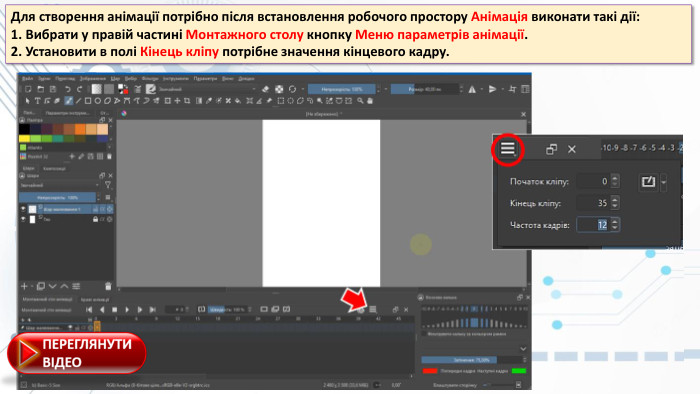Image resolution: width=700 pixels, height=394 pixels.
Task: Toggle lock on the background layer
Action: point(96,219)
